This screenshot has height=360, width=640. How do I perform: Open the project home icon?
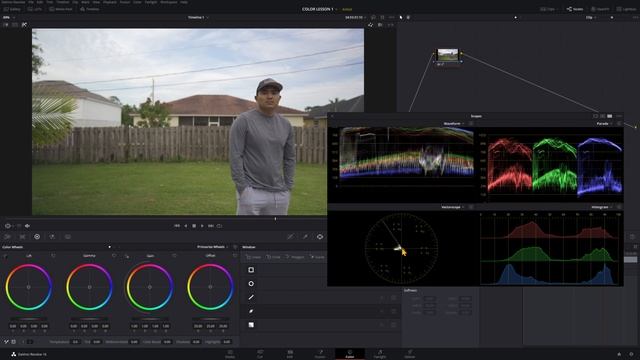(x=619, y=354)
